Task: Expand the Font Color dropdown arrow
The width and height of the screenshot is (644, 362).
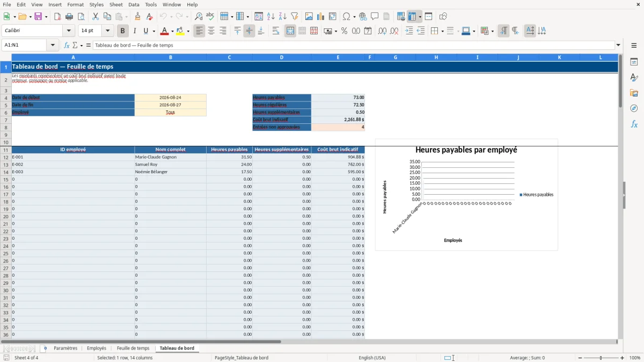Action: [x=172, y=31]
